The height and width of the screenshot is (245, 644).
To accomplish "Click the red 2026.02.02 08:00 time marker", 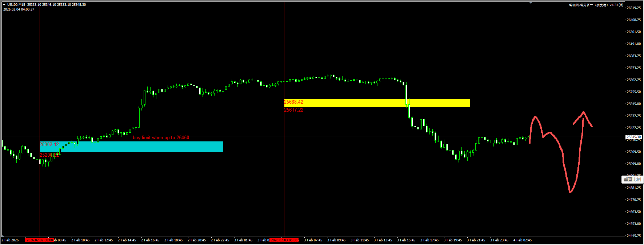I will pos(40,240).
